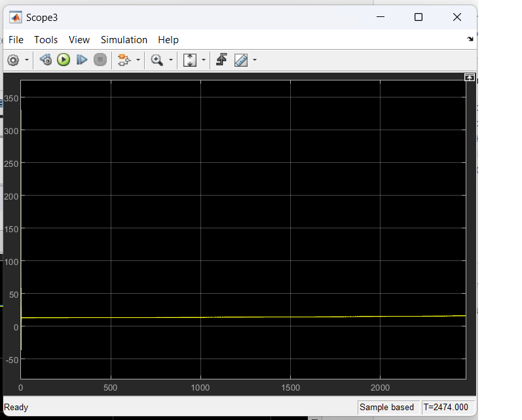Image resolution: width=522 pixels, height=420 pixels.
Task: Open the File menu
Action: (16, 40)
